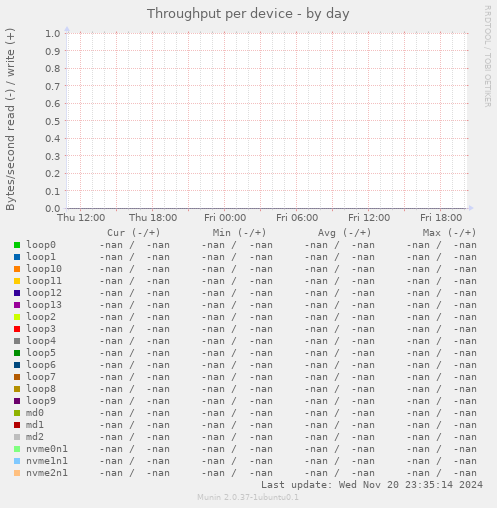Image resolution: width=497 pixels, height=508 pixels.
Task: Click the Cur (-/+) column header
Action: (134, 233)
